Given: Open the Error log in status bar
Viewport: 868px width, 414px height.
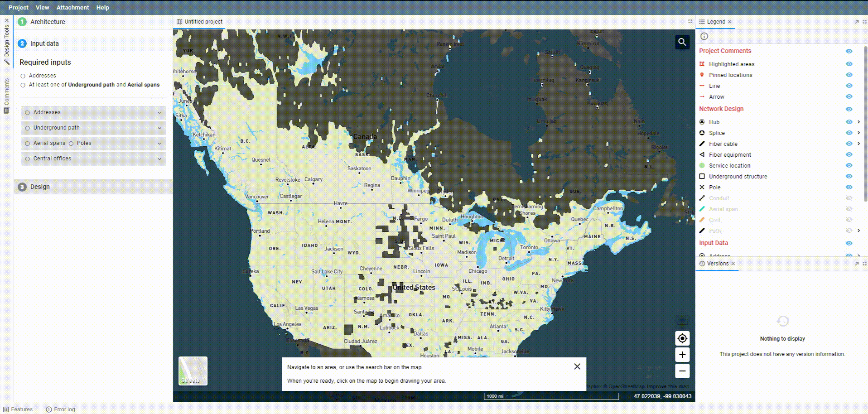Looking at the screenshot, I should point(60,409).
